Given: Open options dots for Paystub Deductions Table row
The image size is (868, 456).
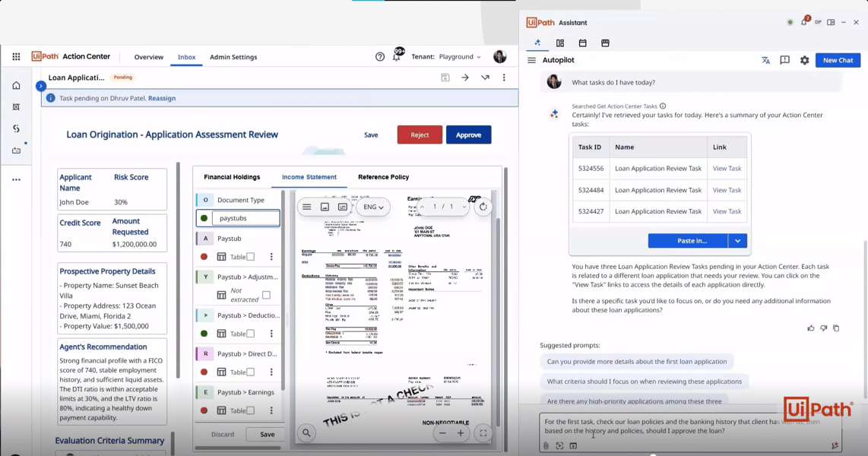Looking at the screenshot, I should pos(271,334).
